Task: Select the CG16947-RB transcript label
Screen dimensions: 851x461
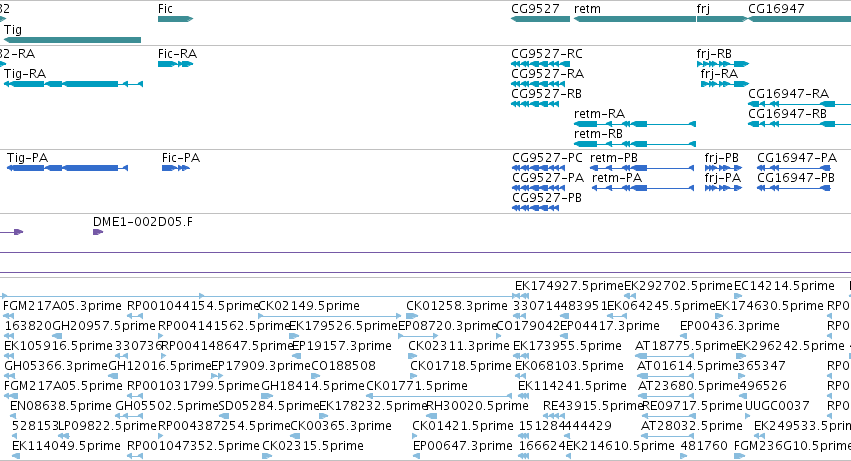Action: point(788,114)
